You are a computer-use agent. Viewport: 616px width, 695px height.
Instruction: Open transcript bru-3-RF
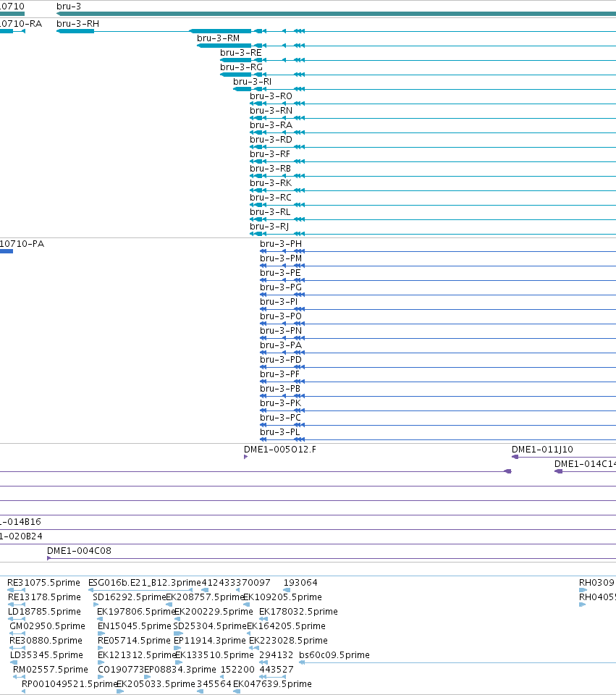coord(270,153)
